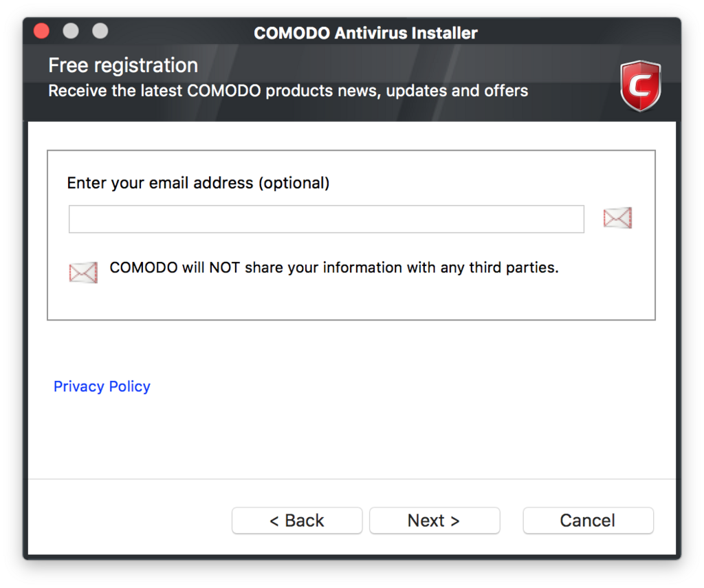Click the word optional in the email label
This screenshot has width=704, height=588.
(294, 183)
